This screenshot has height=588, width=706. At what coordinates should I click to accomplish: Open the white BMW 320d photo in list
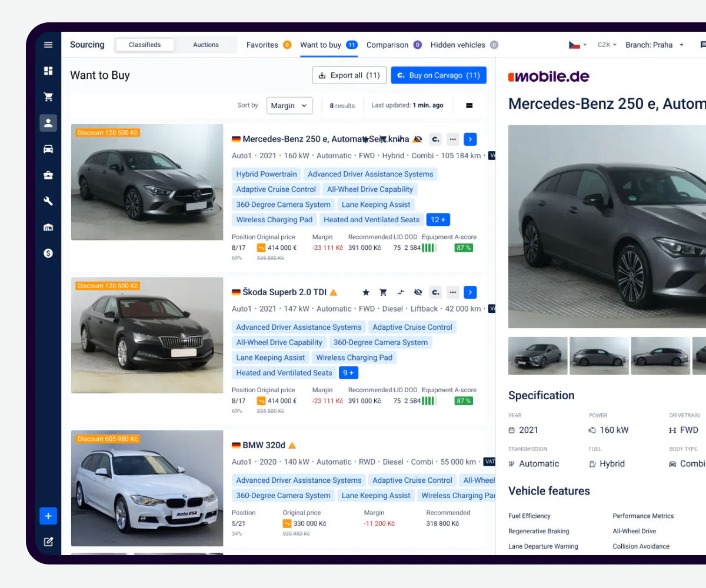pyautogui.click(x=147, y=488)
